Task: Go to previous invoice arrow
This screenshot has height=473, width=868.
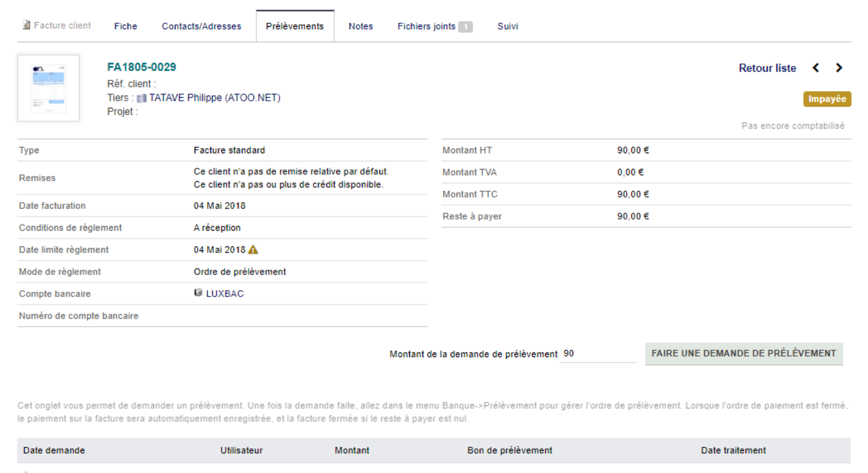Action: pyautogui.click(x=816, y=68)
